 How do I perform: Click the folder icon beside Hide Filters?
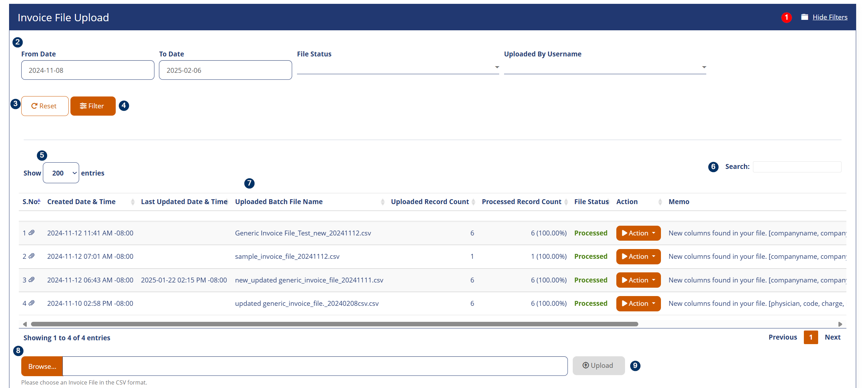click(x=805, y=17)
